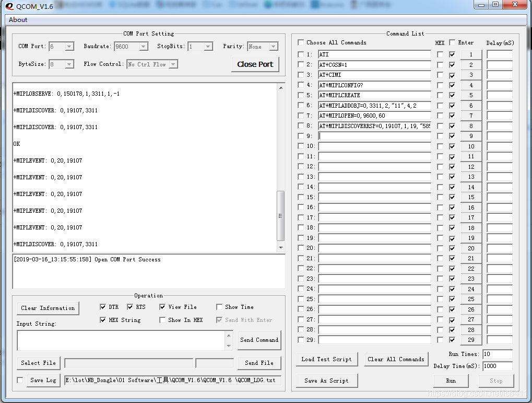
Task: Click send button 5 for AT+MIPLCREATE
Action: pos(471,95)
